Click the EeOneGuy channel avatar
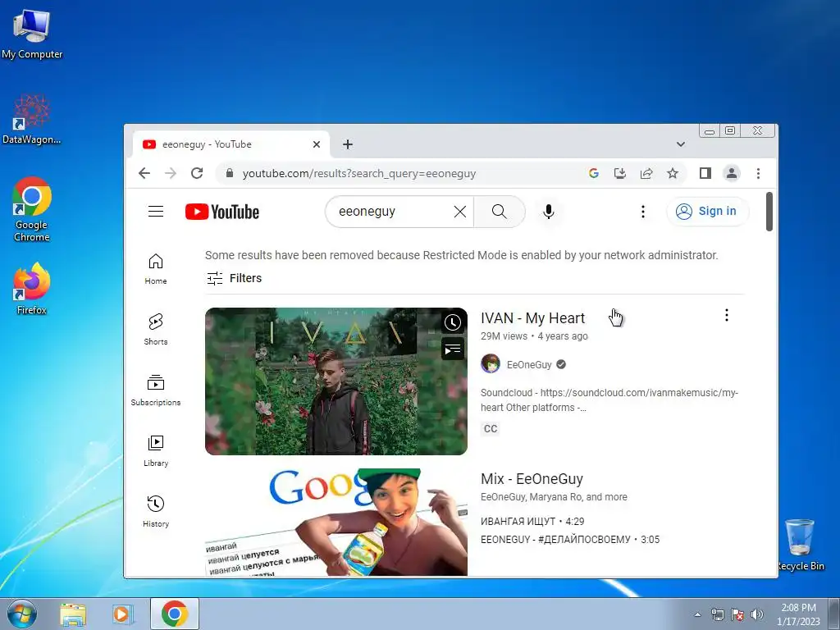 (x=491, y=363)
